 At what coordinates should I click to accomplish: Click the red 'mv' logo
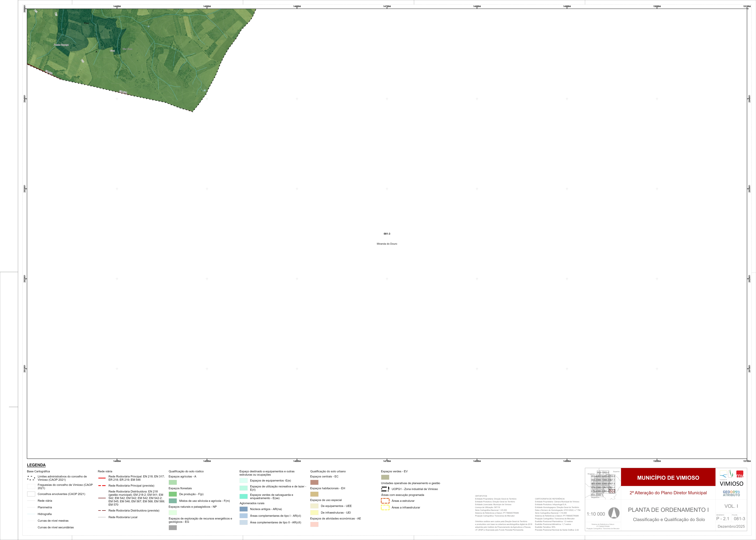(740, 474)
